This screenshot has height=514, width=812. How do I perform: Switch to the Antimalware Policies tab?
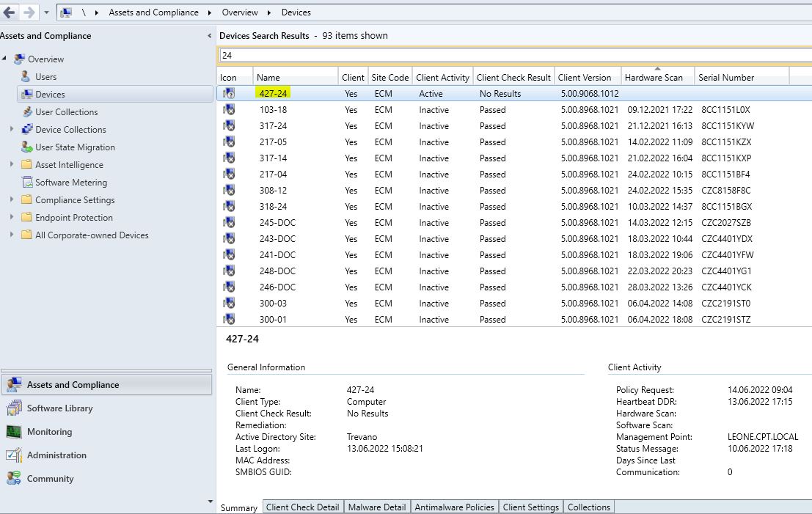click(454, 507)
